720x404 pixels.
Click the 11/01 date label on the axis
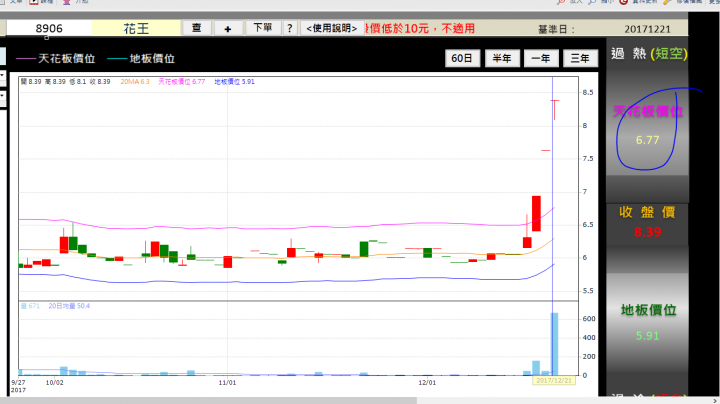coord(227,382)
